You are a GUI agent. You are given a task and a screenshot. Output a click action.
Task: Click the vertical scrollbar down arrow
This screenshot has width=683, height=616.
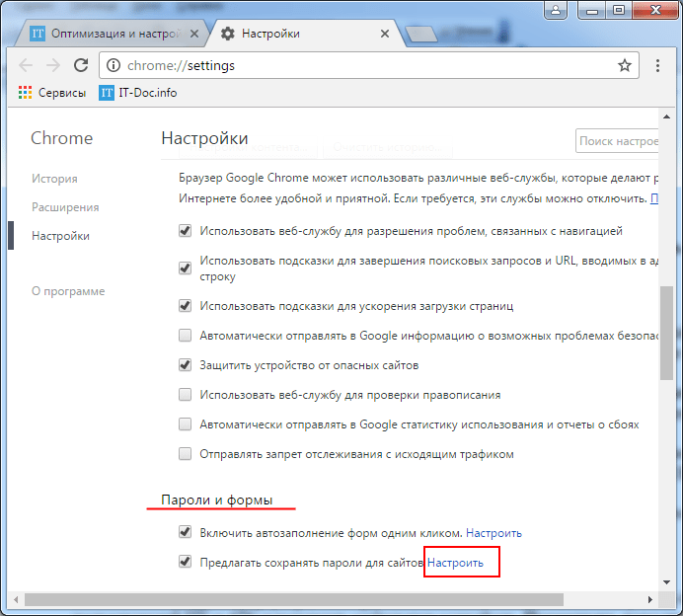666,582
